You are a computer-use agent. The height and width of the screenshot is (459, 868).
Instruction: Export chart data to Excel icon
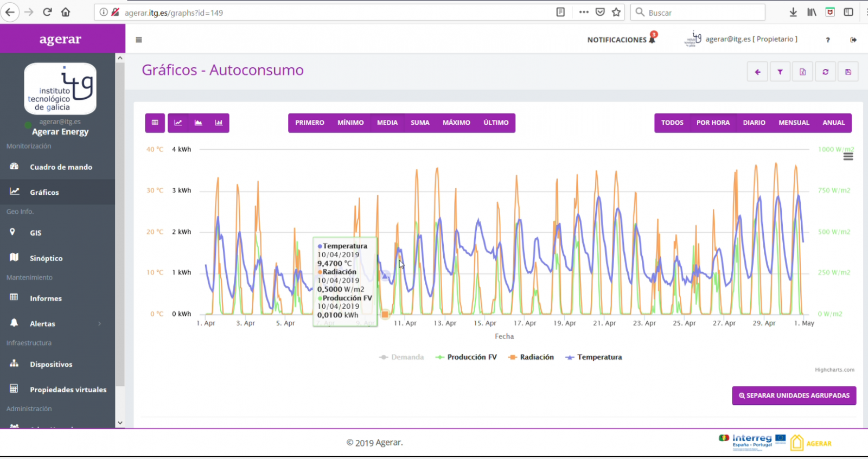coord(802,72)
